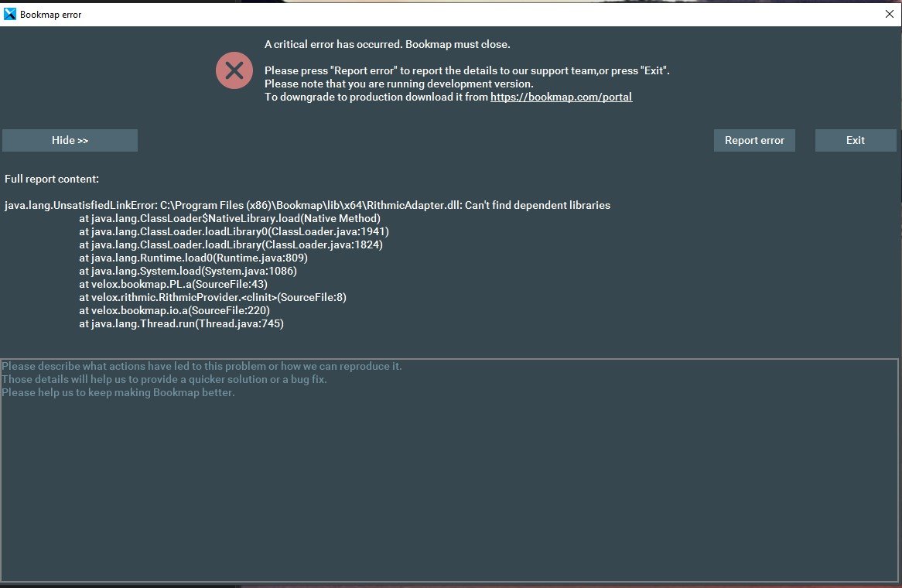
Task: Open the bookmap.com/portal link
Action: click(561, 97)
